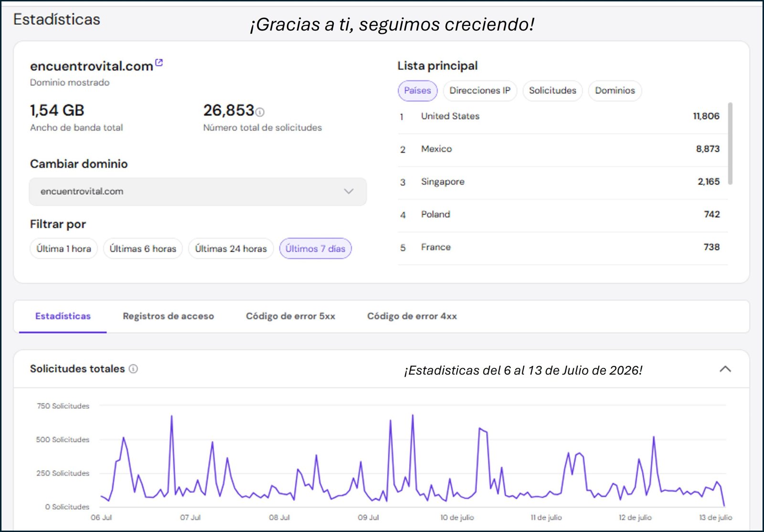The image size is (764, 532).
Task: Select the Última 1 hora filter
Action: (64, 248)
